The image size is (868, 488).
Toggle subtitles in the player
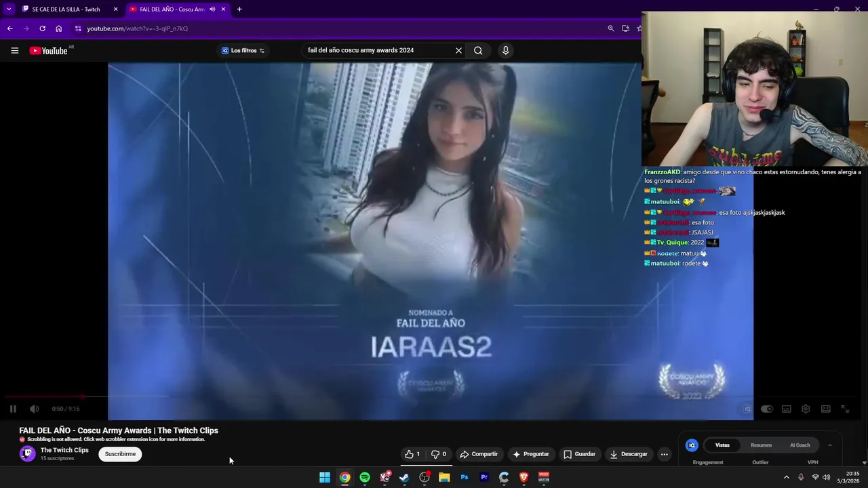(x=786, y=409)
